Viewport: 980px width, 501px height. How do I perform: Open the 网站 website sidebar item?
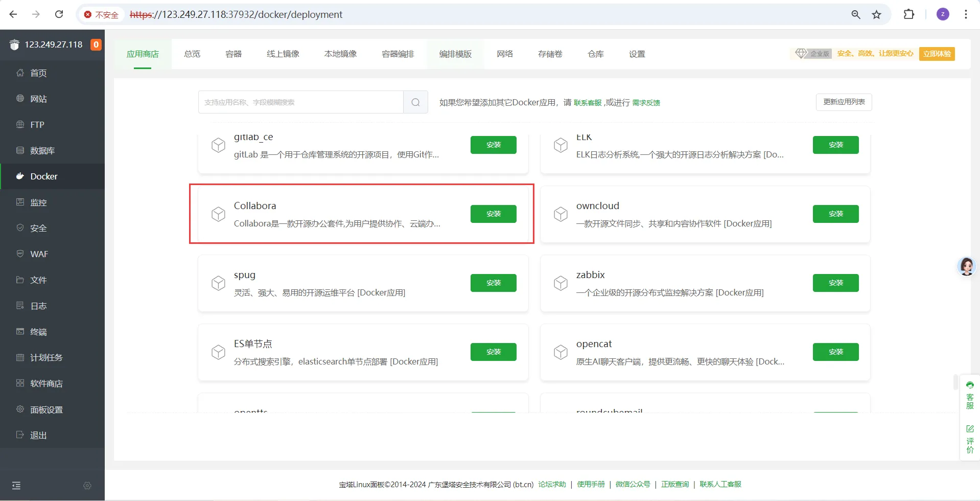point(52,99)
